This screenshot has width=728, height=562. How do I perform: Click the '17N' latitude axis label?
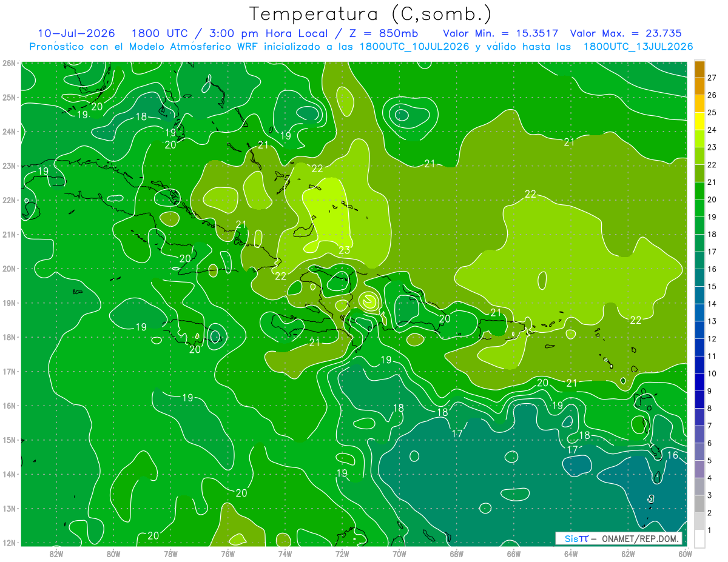click(x=9, y=372)
